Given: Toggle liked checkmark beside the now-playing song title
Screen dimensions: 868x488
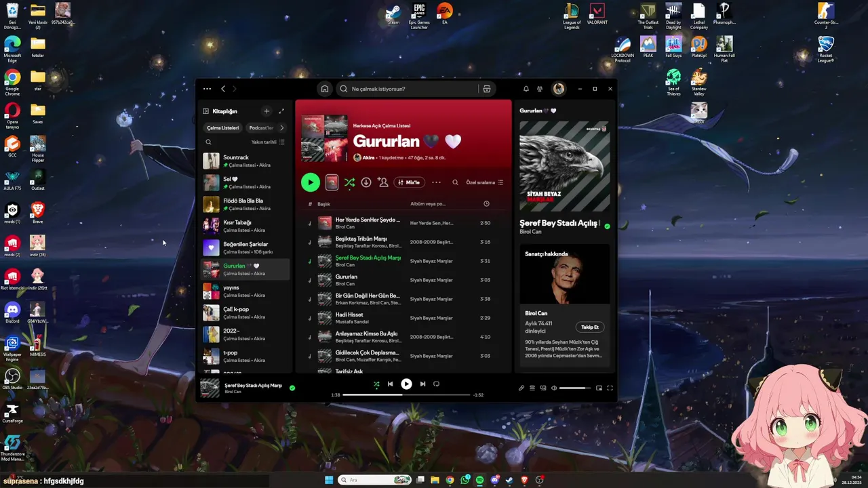Looking at the screenshot, I should [x=292, y=388].
